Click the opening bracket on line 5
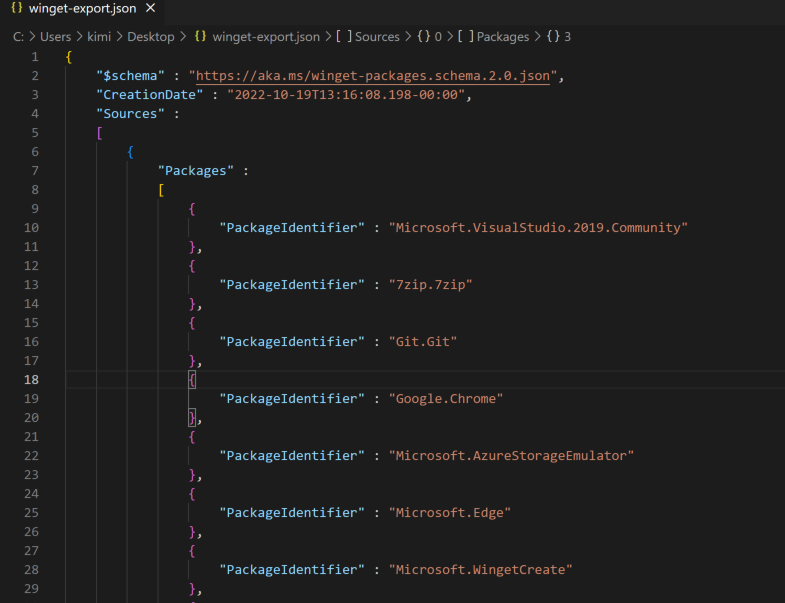This screenshot has width=785, height=603. click(x=100, y=133)
